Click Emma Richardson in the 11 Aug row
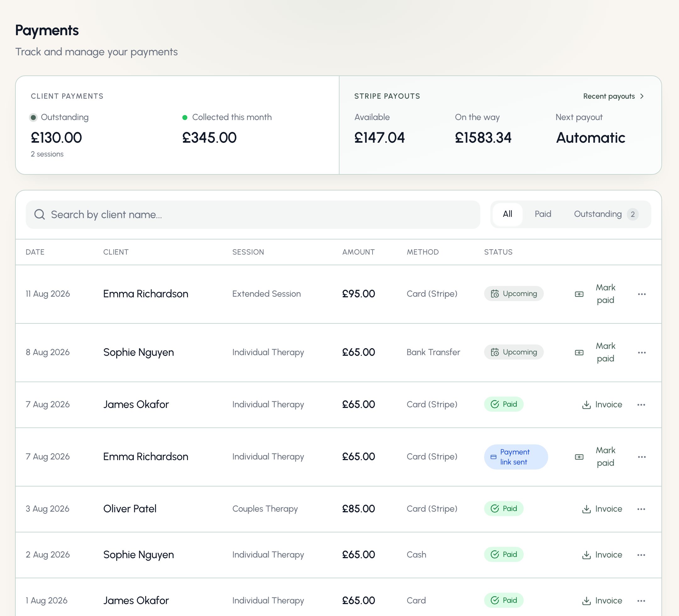 (146, 294)
